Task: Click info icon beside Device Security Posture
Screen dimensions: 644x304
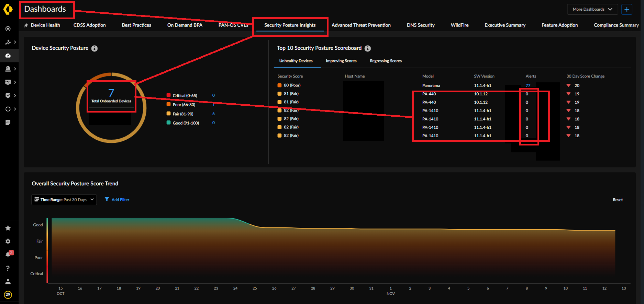Action: (95, 48)
